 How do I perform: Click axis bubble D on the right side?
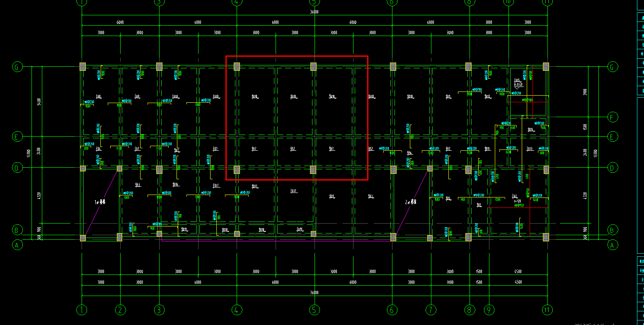pos(613,168)
